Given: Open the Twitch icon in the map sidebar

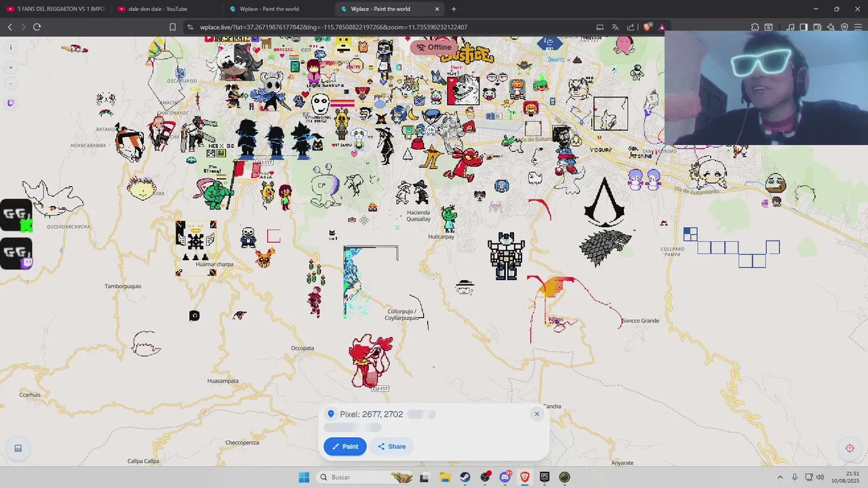Looking at the screenshot, I should 10,103.
